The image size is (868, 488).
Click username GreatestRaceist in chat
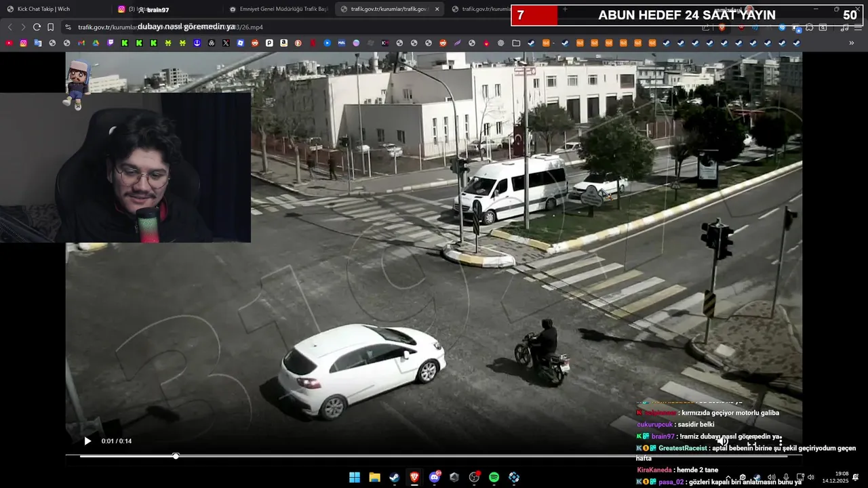tap(683, 448)
